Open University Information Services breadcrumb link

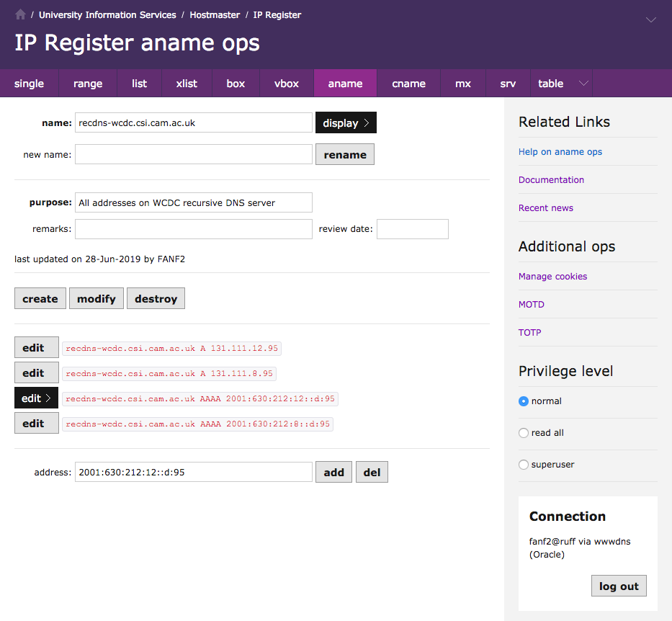(107, 14)
